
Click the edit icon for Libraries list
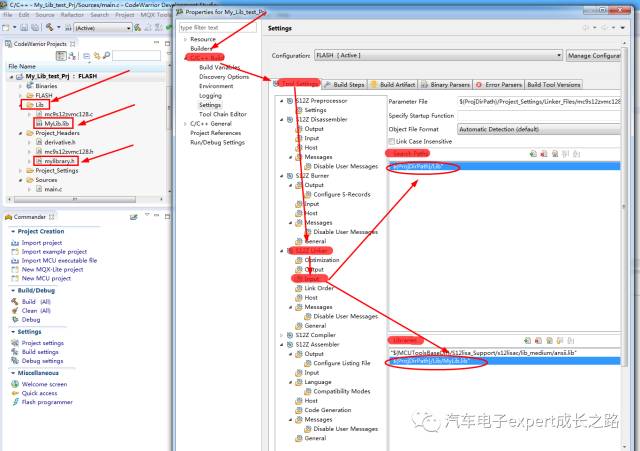tap(549, 340)
